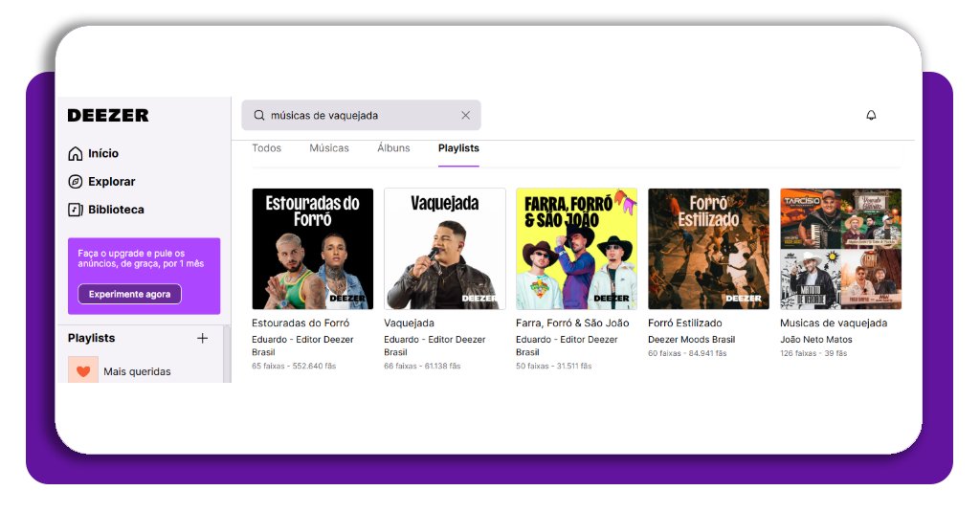
Task: Open the Estouradas do Forró playlist title
Action: click(x=301, y=323)
